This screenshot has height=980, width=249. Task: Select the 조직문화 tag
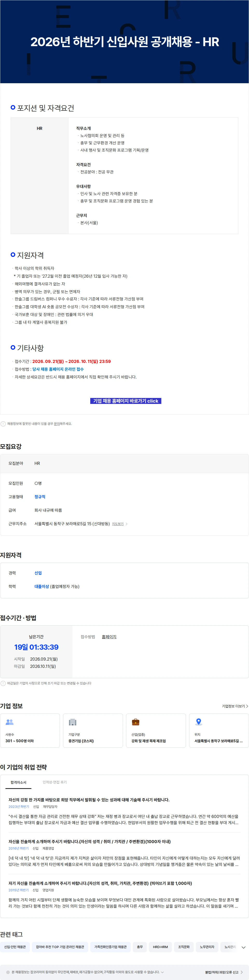tap(184, 947)
